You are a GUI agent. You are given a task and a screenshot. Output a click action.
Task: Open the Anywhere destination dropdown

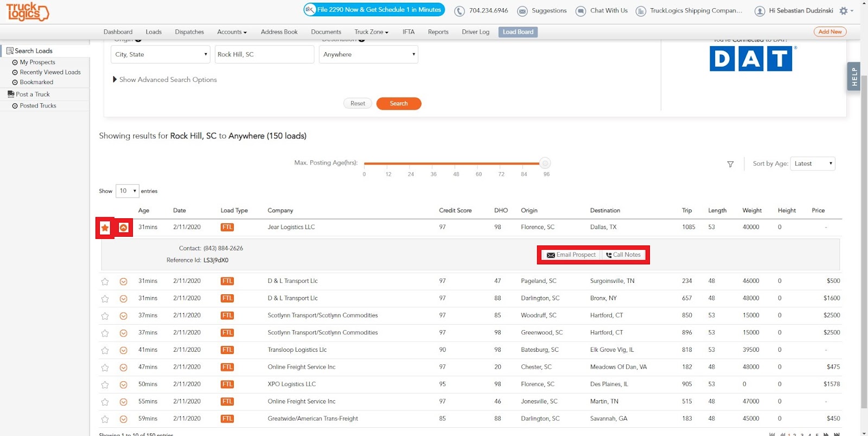click(x=368, y=54)
